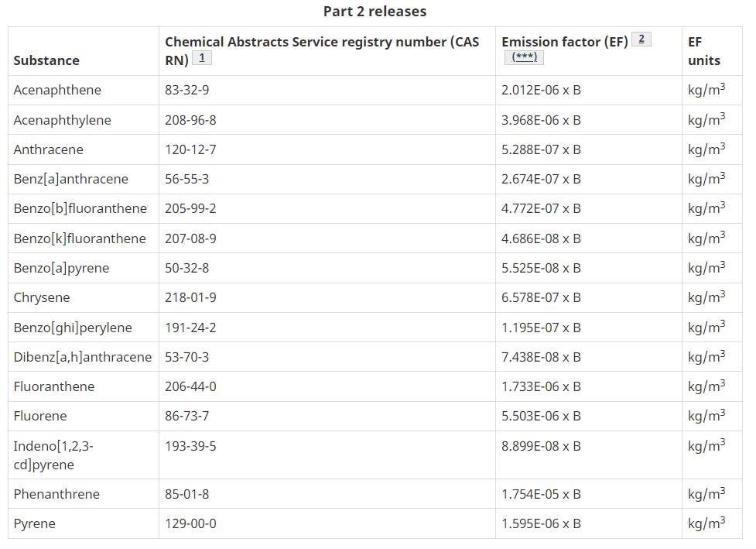Image resolution: width=756 pixels, height=549 pixels.
Task: Select the Fluoranthene row label
Action: pyautogui.click(x=54, y=386)
